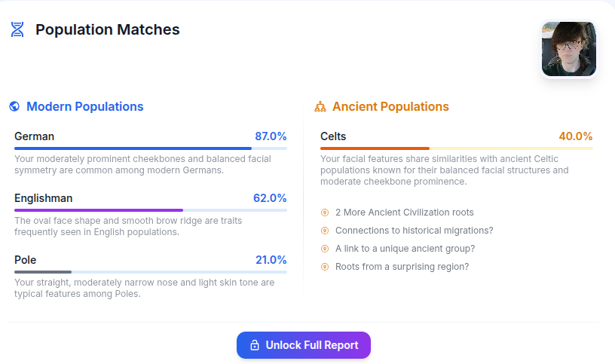Select the Ancient Populations heading

(390, 107)
